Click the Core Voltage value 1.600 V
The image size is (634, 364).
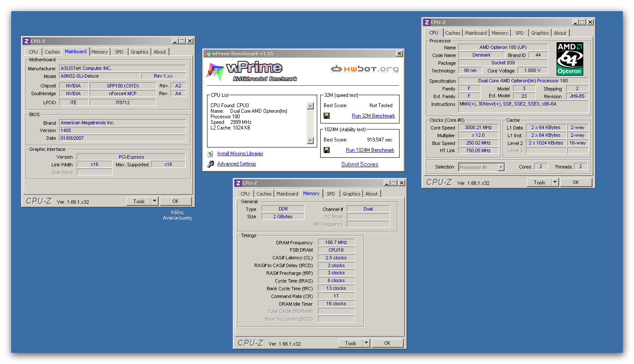pyautogui.click(x=532, y=70)
